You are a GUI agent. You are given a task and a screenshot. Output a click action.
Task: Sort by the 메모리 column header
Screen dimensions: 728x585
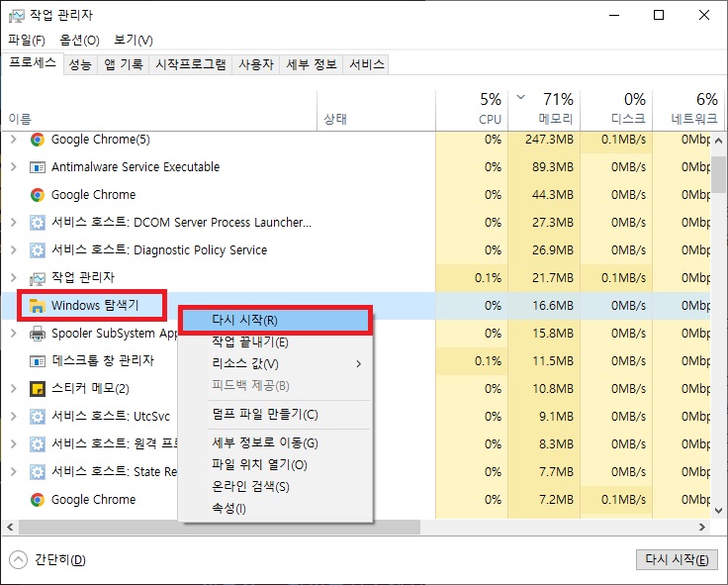pos(544,110)
